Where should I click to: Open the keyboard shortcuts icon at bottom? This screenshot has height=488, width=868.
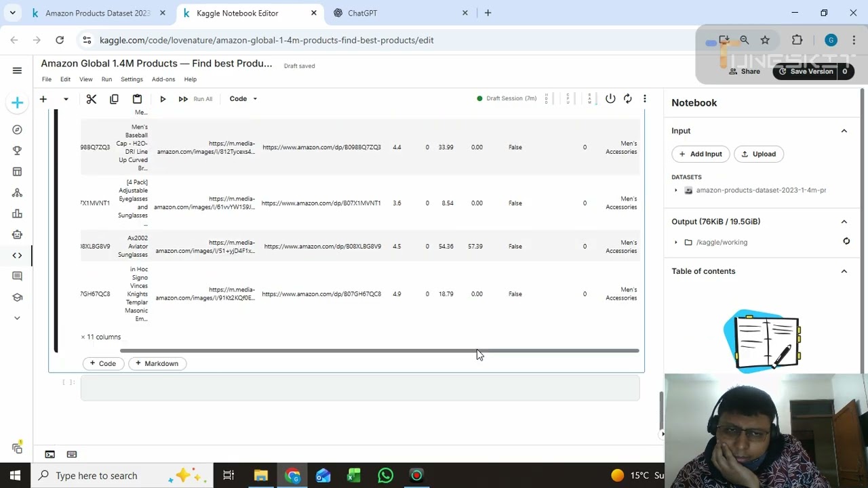72,455
